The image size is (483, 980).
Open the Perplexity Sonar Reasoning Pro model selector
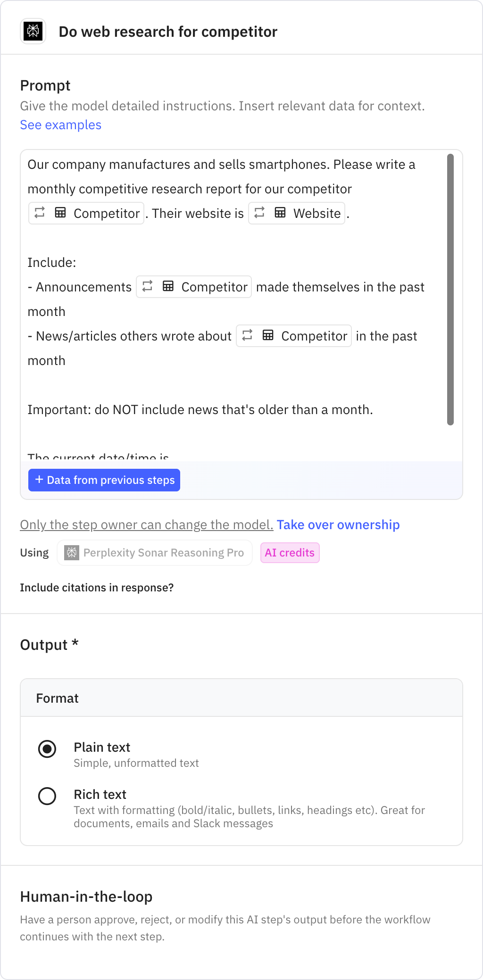(154, 552)
